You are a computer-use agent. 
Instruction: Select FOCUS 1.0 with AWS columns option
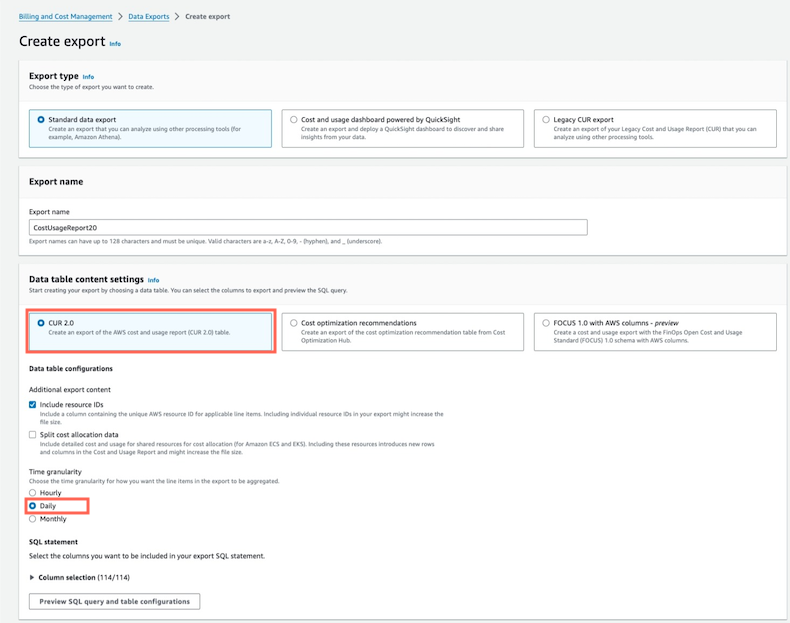tap(546, 323)
